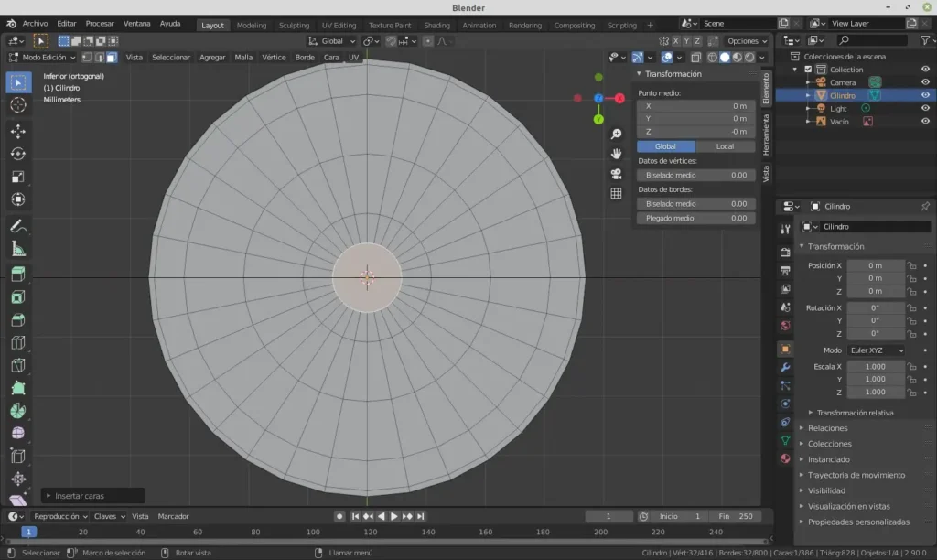937x560 pixels.
Task: Click the viewport zoom magnifier icon
Action: (x=616, y=134)
